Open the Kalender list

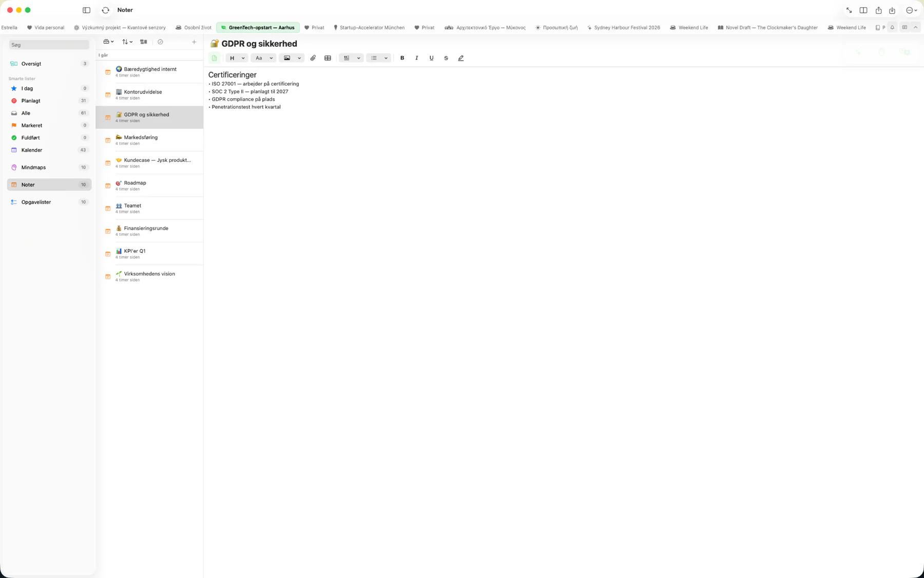49,150
